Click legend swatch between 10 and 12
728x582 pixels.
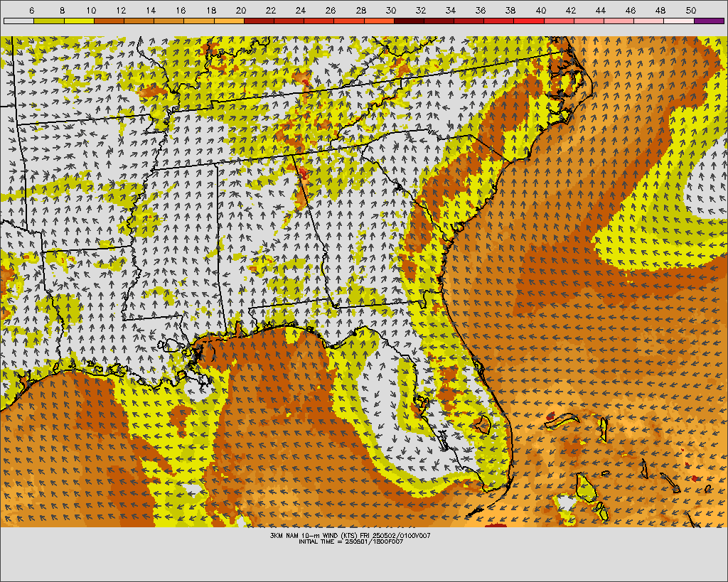point(109,21)
